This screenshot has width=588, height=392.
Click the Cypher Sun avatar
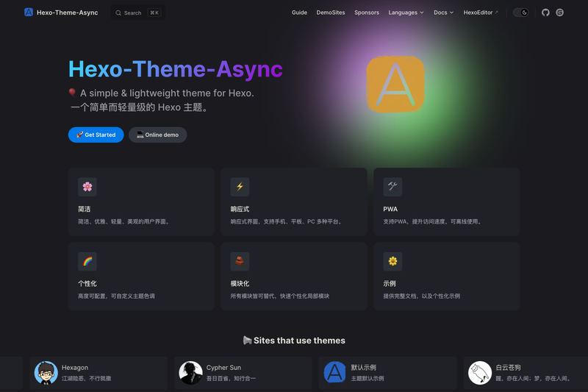click(190, 373)
